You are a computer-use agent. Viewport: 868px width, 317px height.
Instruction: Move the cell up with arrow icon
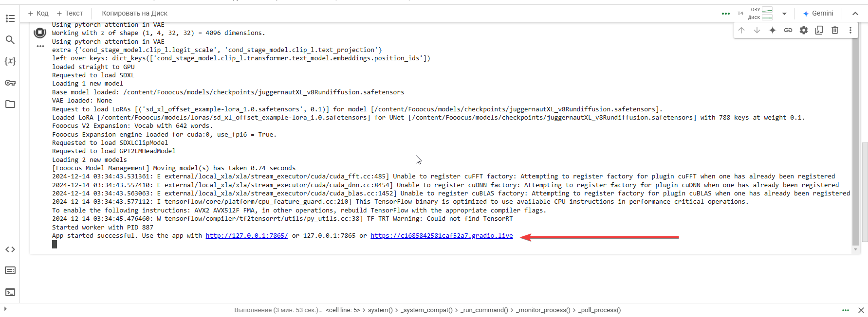(741, 30)
